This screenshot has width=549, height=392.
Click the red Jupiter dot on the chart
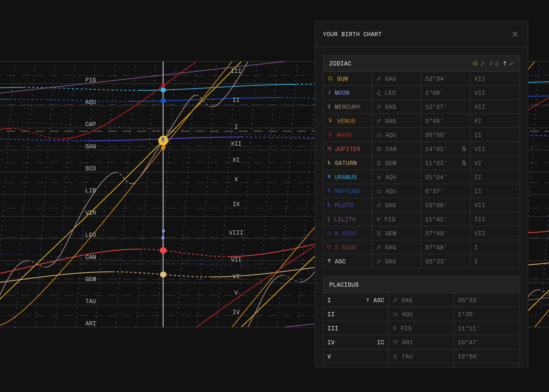click(x=163, y=250)
